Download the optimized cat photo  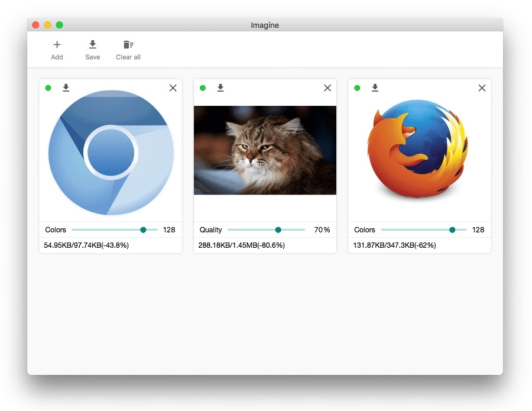220,88
